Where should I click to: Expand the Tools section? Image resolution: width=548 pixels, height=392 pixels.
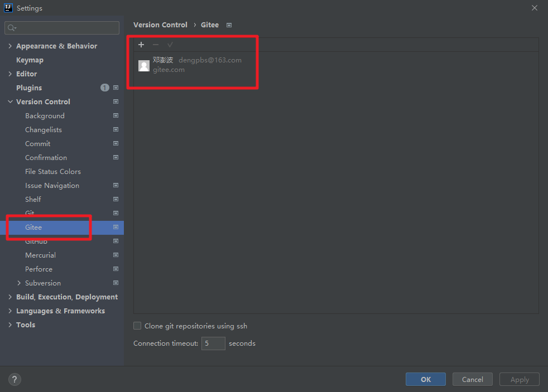click(x=10, y=325)
